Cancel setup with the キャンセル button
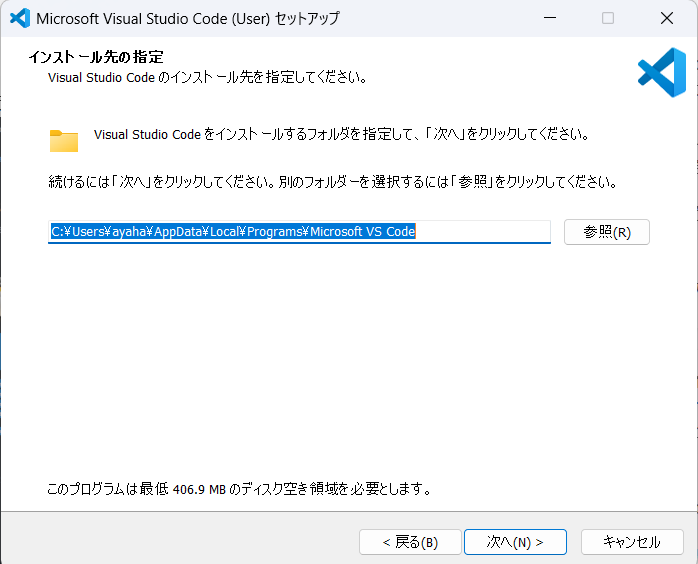Screen dimensions: 698x564 (632, 542)
